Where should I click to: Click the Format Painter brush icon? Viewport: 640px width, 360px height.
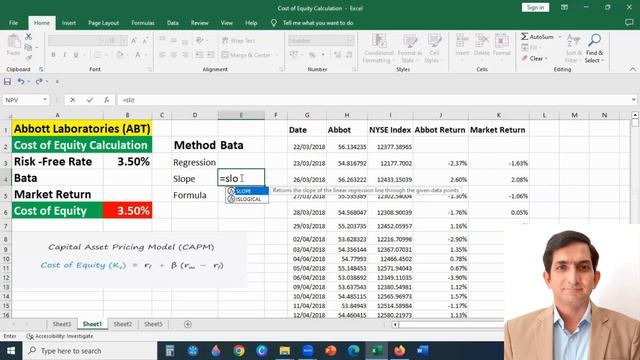click(x=28, y=58)
